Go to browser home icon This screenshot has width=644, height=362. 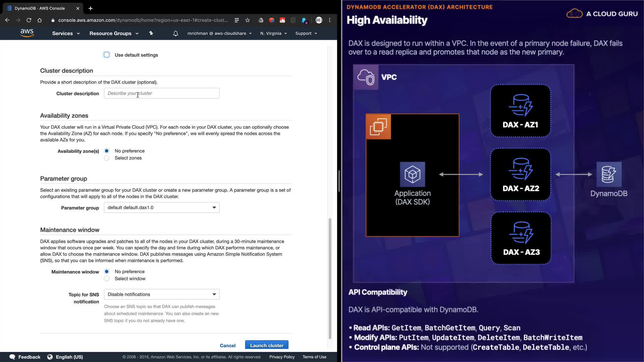pos(40,20)
